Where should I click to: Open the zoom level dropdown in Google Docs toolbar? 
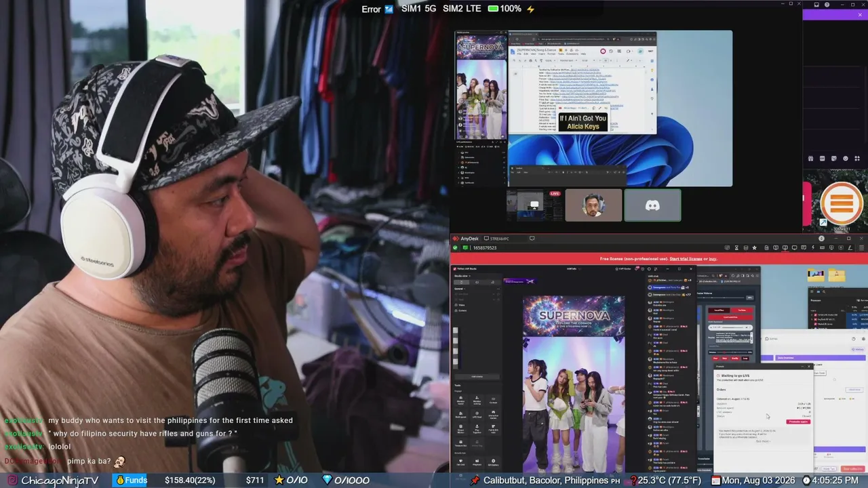[549, 60]
